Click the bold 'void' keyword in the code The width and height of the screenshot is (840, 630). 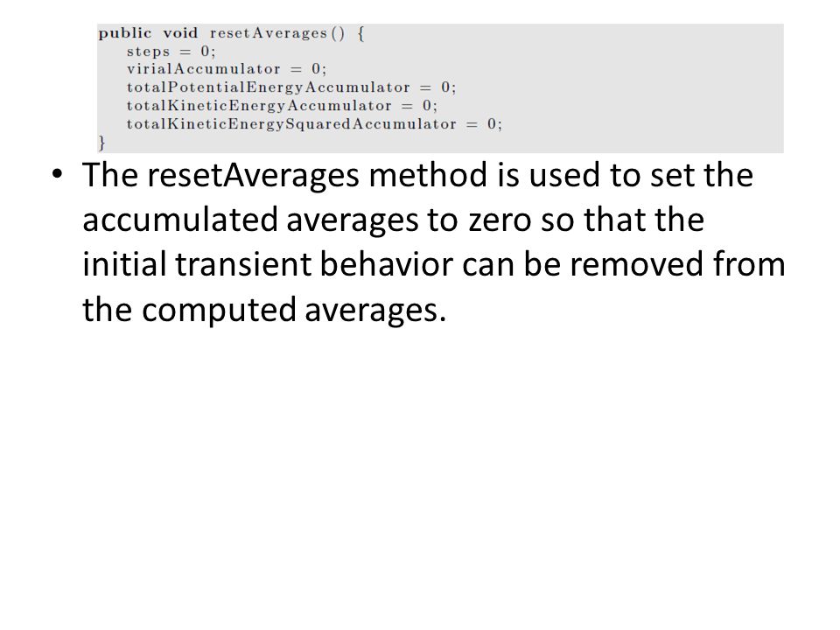coord(180,33)
